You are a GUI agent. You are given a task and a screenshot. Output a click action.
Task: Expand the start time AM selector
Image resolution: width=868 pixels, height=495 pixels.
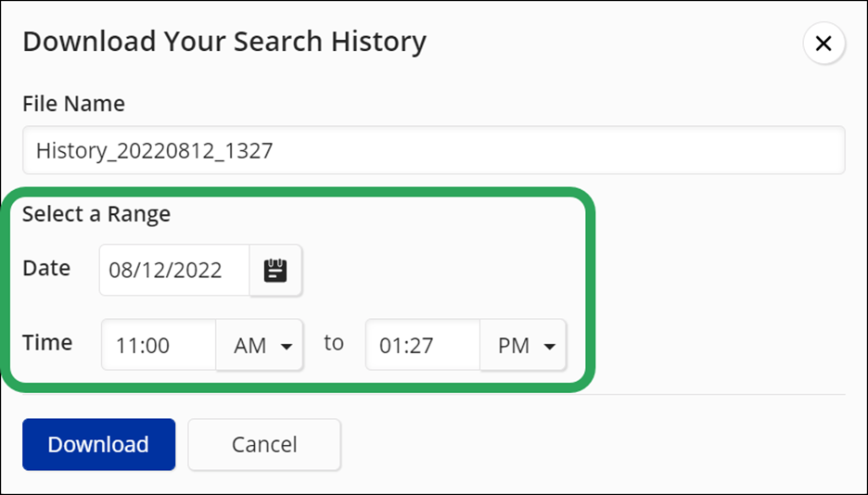[260, 346]
